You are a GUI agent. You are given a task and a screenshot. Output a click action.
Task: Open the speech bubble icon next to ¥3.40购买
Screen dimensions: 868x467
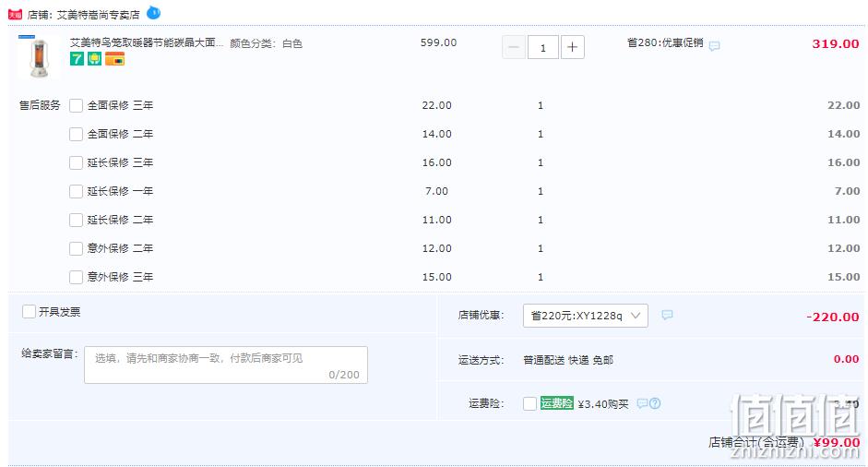[642, 403]
